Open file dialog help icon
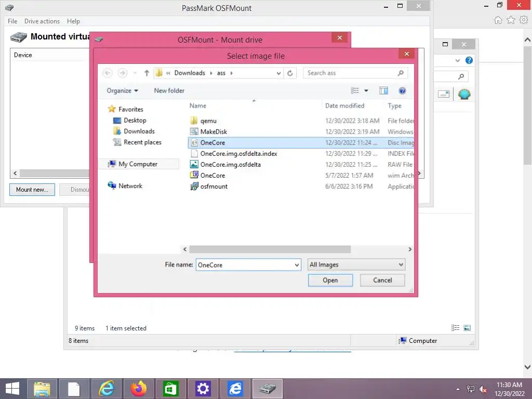Screen dimensions: 532x399 [x=402, y=90]
